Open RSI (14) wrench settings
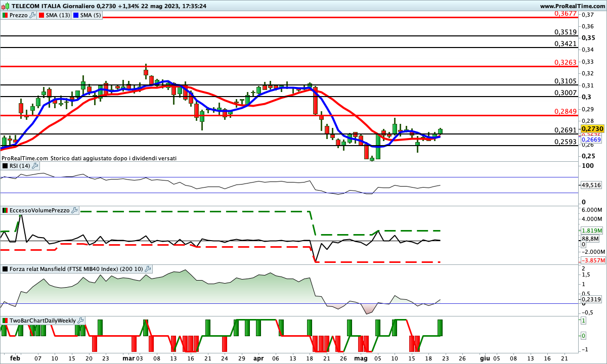Screen dimensions: 607x364 tap(35, 166)
